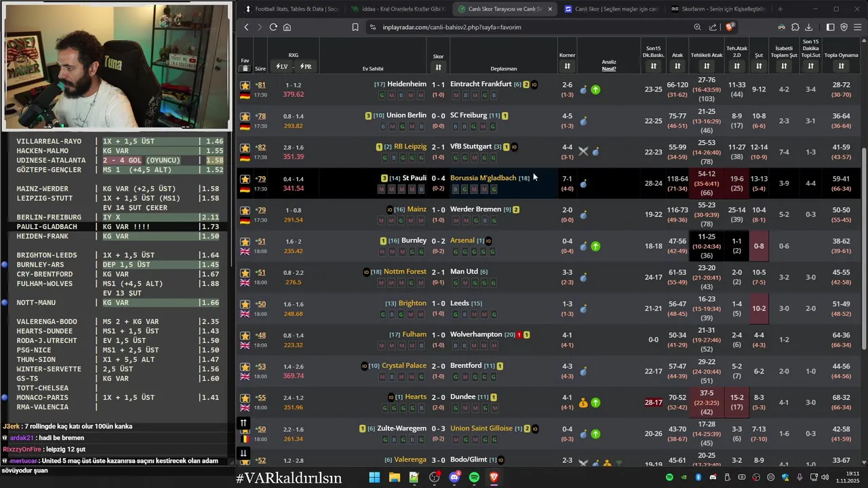Image resolution: width=868 pixels, height=488 pixels.
Task: Toggle the browser sidebar panel
Action: coord(830,27)
